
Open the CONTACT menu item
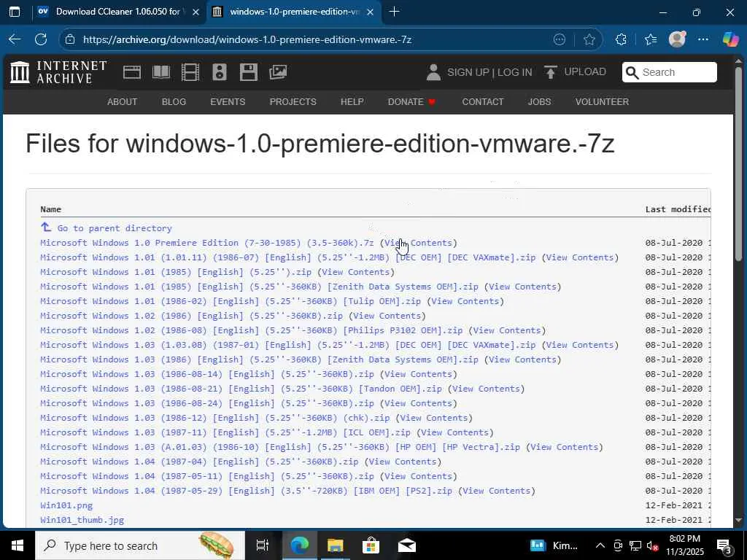(x=483, y=101)
